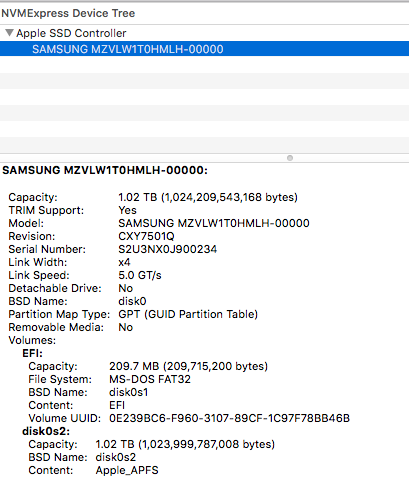Image resolution: width=409 pixels, height=499 pixels.
Task: Click the EFI Content value EFI
Action: pos(117,405)
